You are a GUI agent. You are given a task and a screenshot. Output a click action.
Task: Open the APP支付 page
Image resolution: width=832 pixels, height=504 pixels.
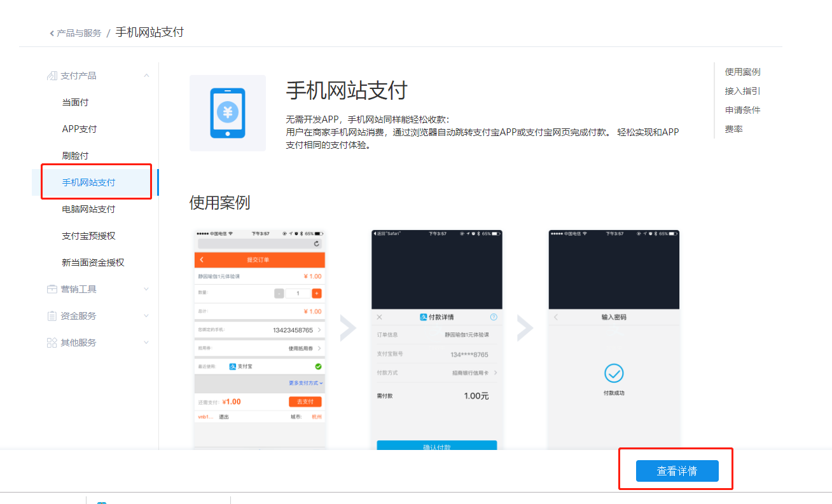(x=78, y=128)
